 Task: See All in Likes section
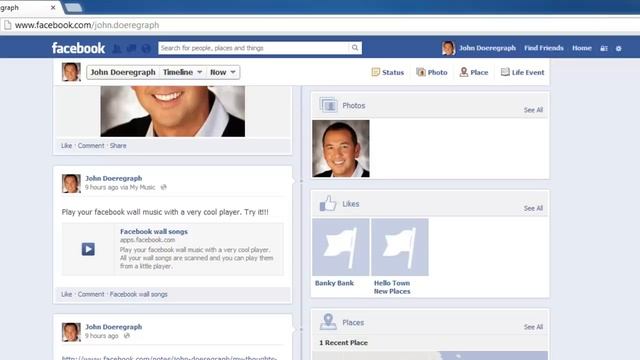coord(533,208)
